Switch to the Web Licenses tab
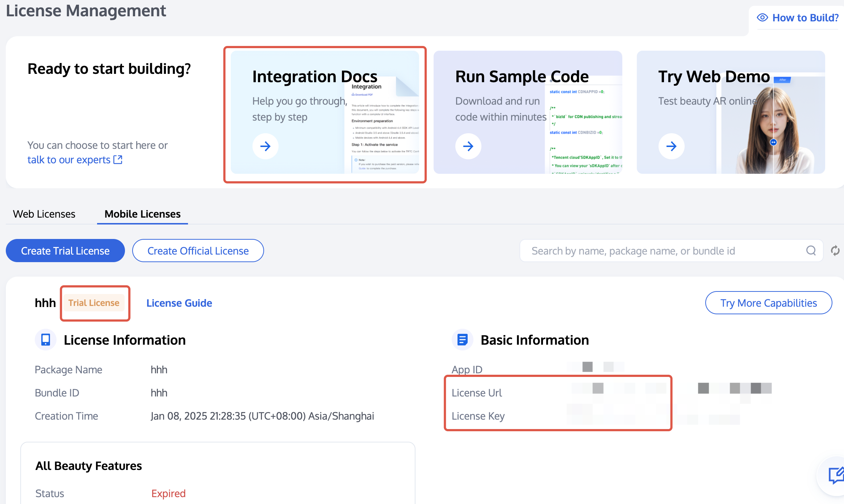The width and height of the screenshot is (844, 504). click(44, 214)
